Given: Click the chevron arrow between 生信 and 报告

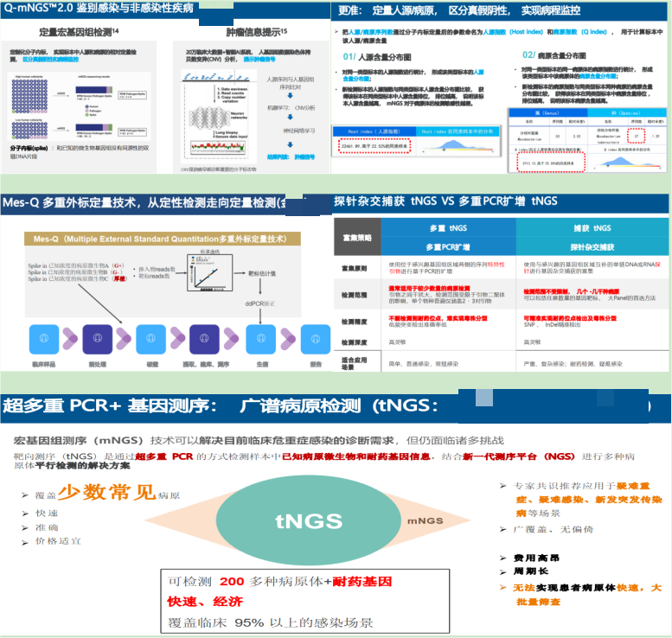Looking at the screenshot, I should [288, 339].
